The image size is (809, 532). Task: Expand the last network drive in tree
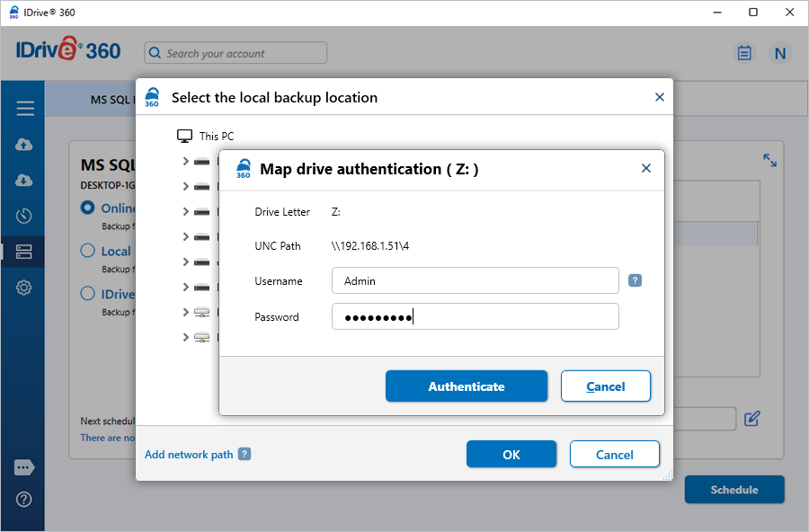pos(185,338)
